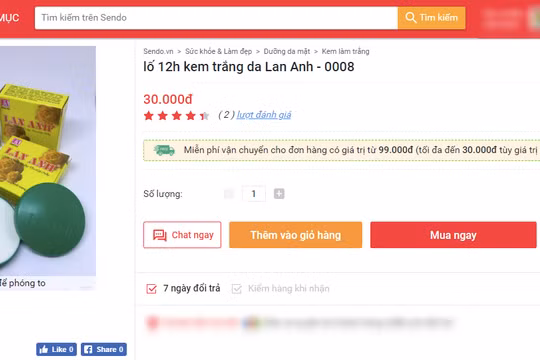Image resolution: width=540 pixels, height=360 pixels.
Task: Click the orange Tìm kiếm search button
Action: [432, 18]
